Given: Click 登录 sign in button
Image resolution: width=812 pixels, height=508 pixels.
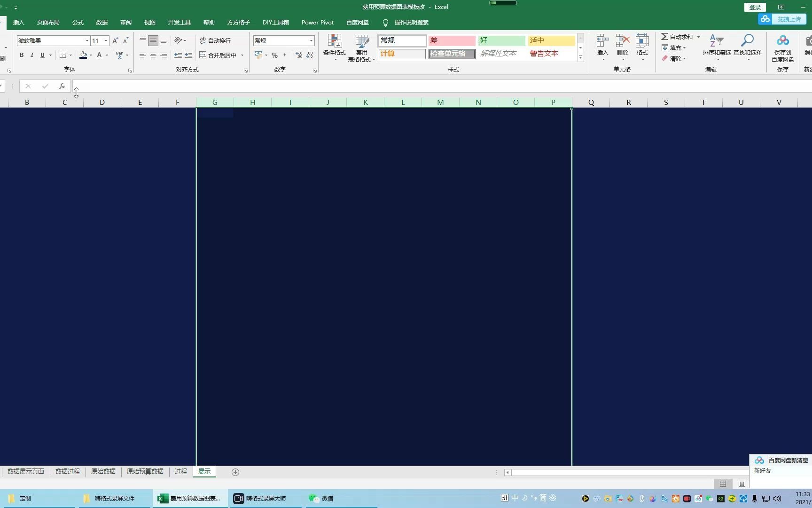Looking at the screenshot, I should tap(755, 7).
